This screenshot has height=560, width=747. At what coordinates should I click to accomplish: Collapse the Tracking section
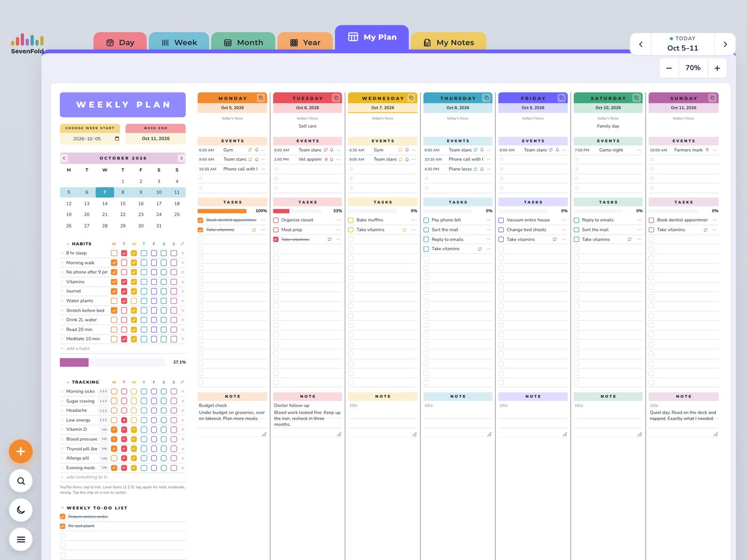pos(68,382)
